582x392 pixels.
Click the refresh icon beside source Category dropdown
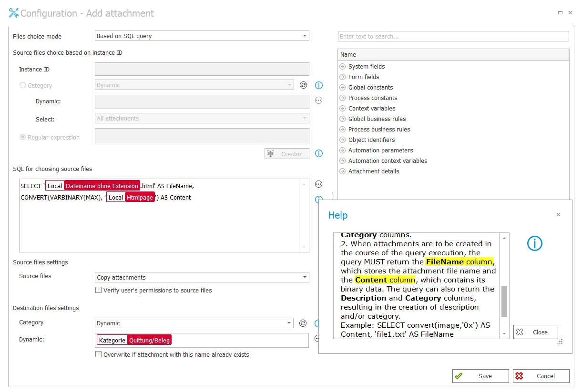click(x=303, y=85)
